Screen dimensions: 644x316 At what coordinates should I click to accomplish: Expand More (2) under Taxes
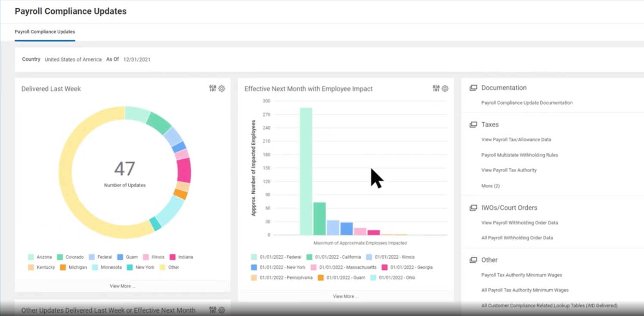click(x=490, y=186)
